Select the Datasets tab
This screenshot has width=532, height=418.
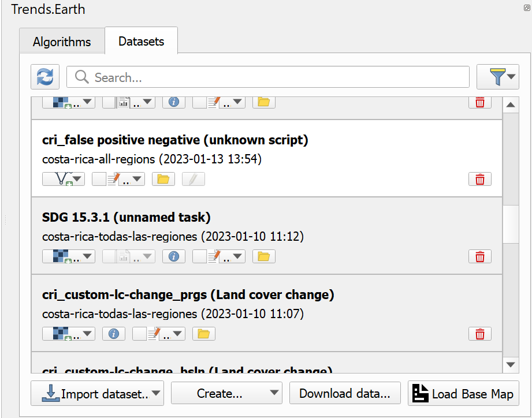pyautogui.click(x=140, y=41)
